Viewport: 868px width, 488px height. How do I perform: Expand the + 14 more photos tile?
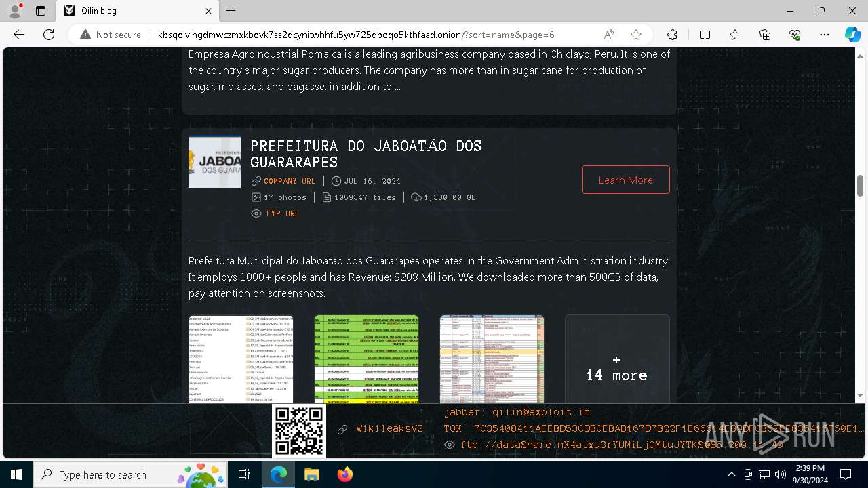coord(617,359)
